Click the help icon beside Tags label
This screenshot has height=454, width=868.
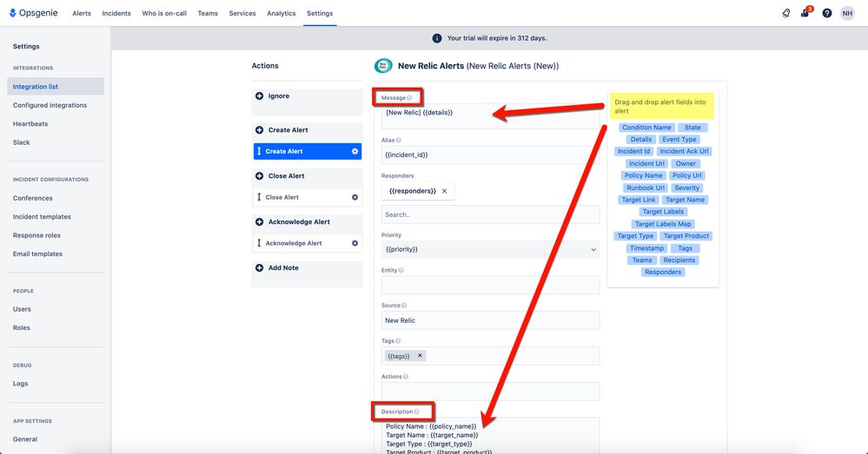398,341
